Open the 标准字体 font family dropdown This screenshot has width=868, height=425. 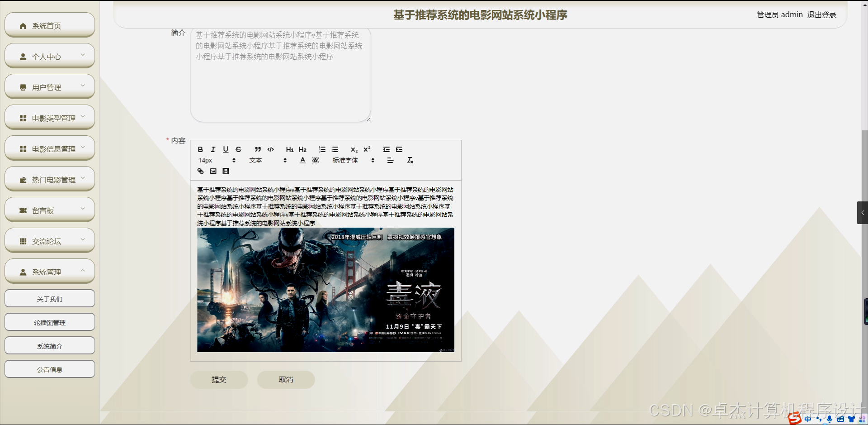point(354,160)
